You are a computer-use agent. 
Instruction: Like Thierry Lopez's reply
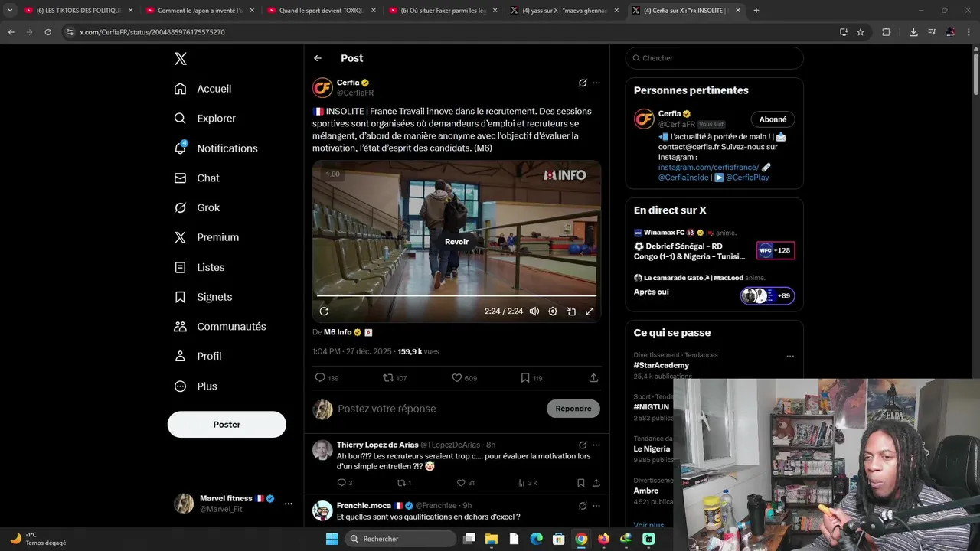pyautogui.click(x=465, y=483)
